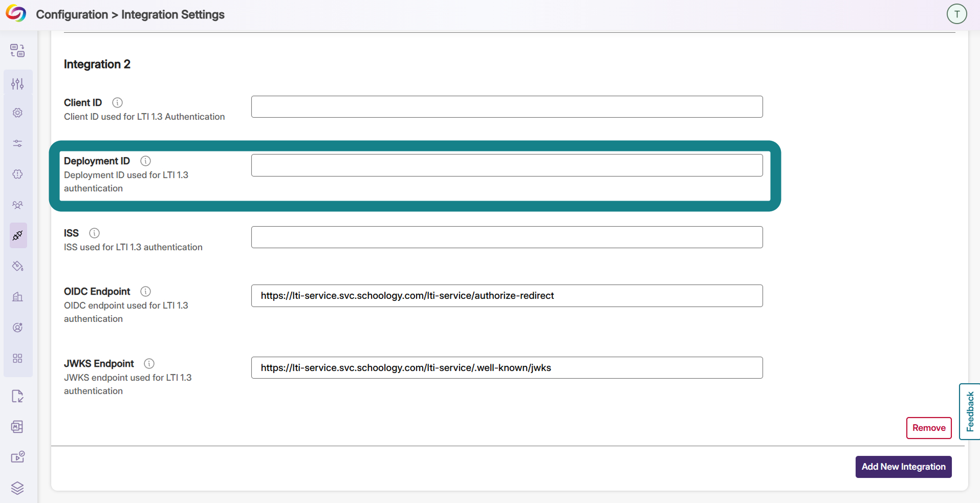Click the stacked layers icon in sidebar

coord(18,488)
